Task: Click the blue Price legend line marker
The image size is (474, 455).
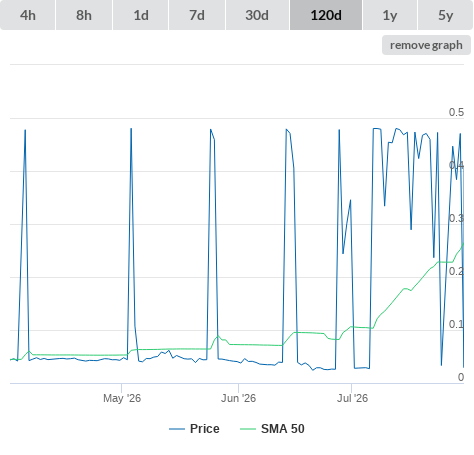Action: coord(177,429)
